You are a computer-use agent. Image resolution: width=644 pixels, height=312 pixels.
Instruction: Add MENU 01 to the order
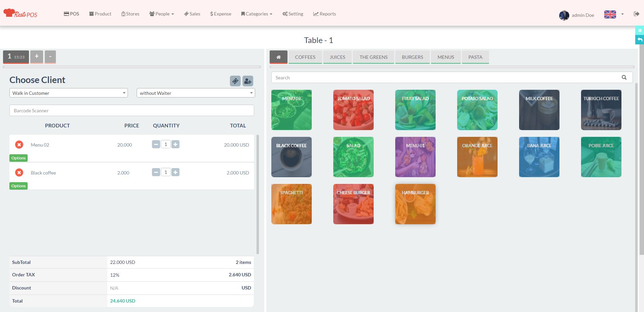click(x=415, y=157)
